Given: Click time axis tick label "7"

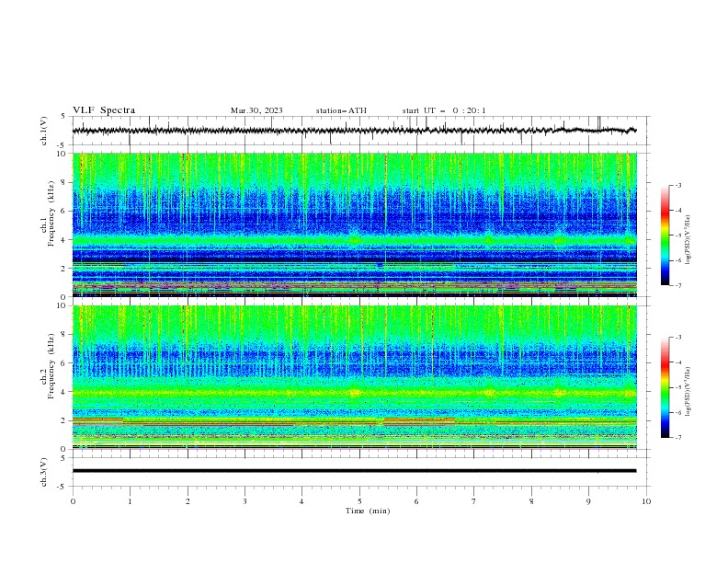Looking at the screenshot, I should [474, 501].
